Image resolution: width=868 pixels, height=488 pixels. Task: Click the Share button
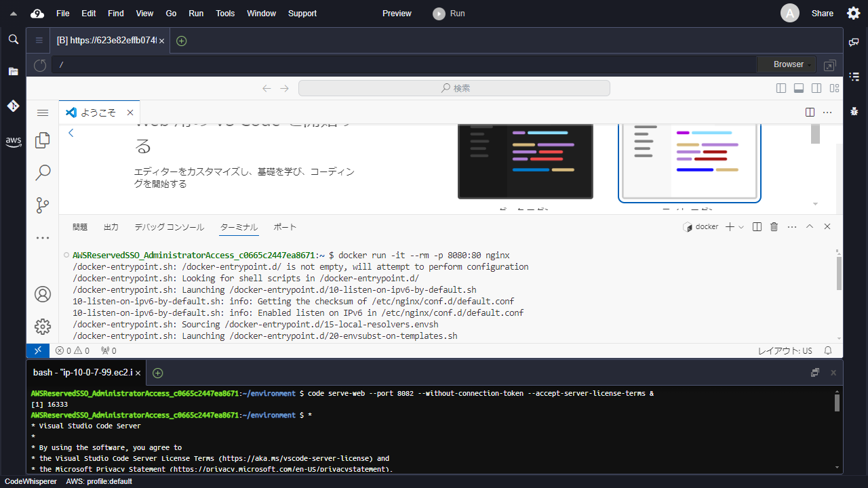(x=823, y=14)
